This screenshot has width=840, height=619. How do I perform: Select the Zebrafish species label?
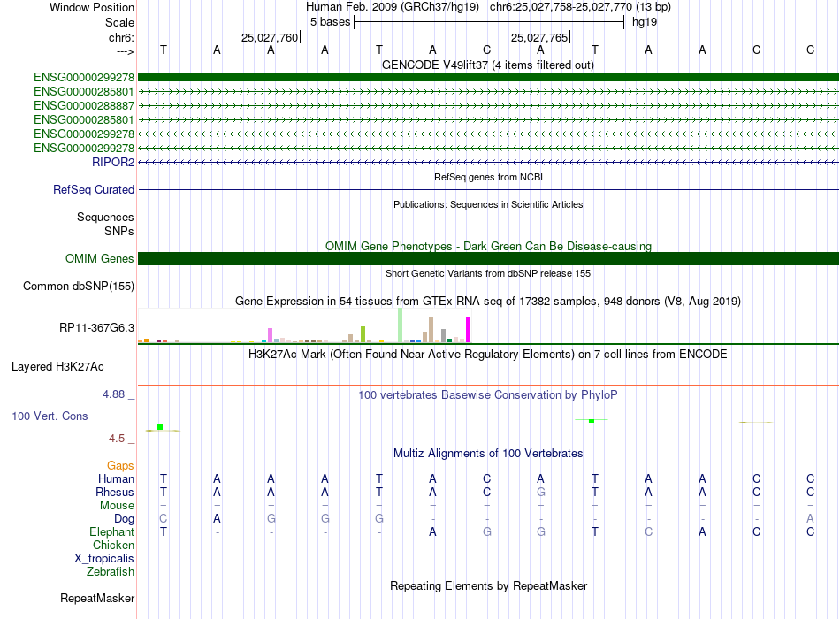click(x=111, y=571)
